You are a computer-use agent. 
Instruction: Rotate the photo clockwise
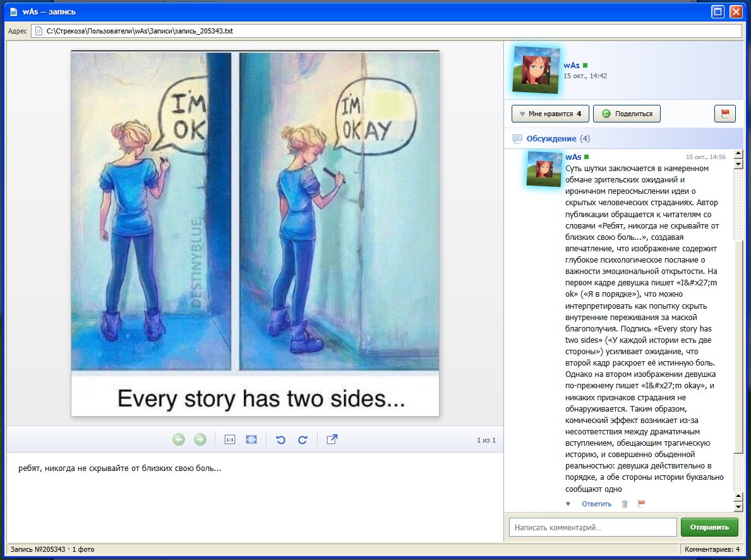click(303, 439)
